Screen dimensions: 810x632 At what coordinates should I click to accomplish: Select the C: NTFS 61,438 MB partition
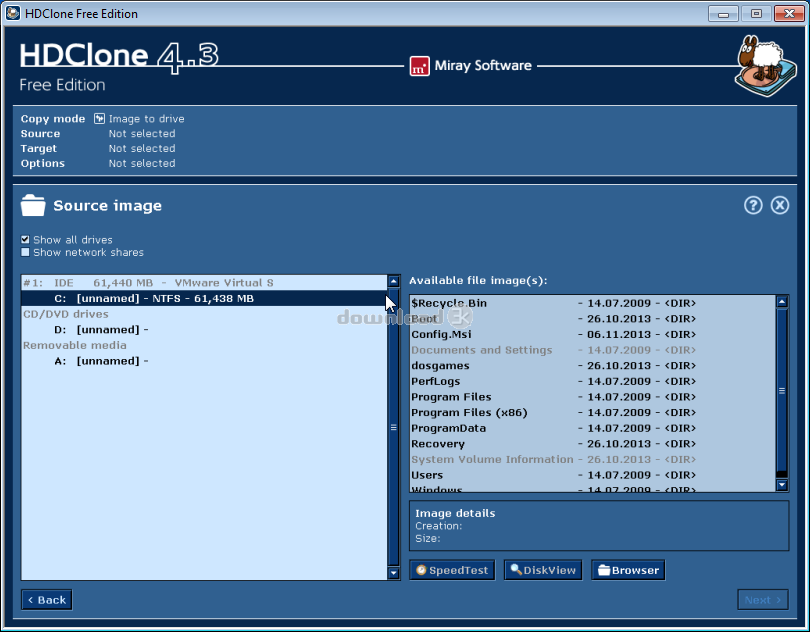[x=204, y=298]
